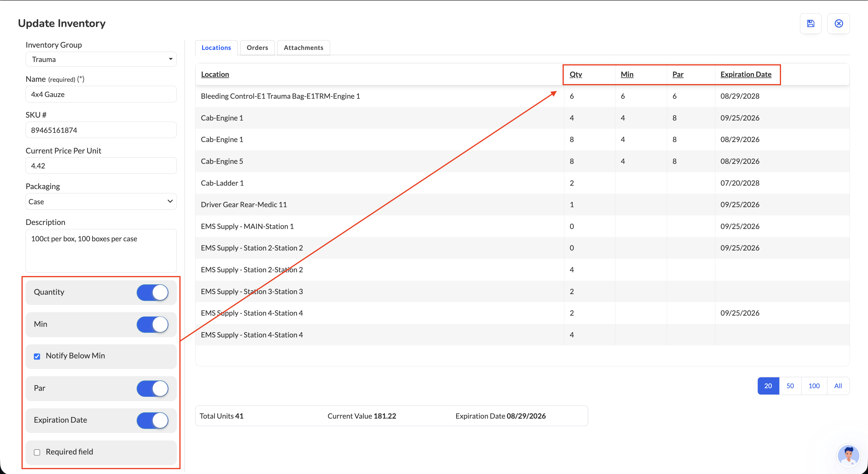Sort by Qty column header
This screenshot has width=868, height=474.
coord(576,74)
